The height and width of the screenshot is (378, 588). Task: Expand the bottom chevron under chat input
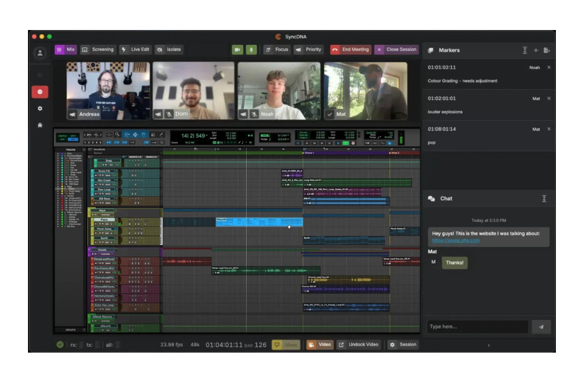489,345
